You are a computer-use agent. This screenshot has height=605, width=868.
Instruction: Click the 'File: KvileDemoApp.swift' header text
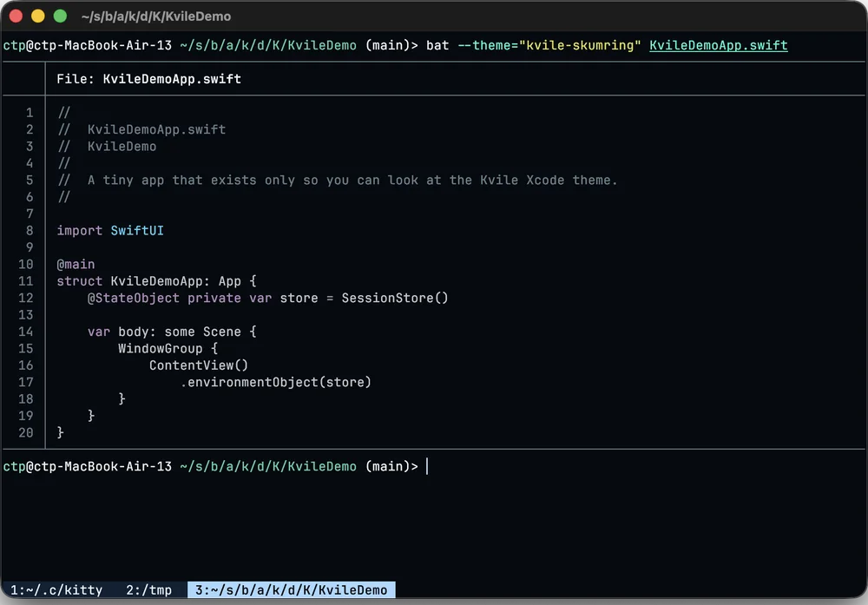(149, 79)
